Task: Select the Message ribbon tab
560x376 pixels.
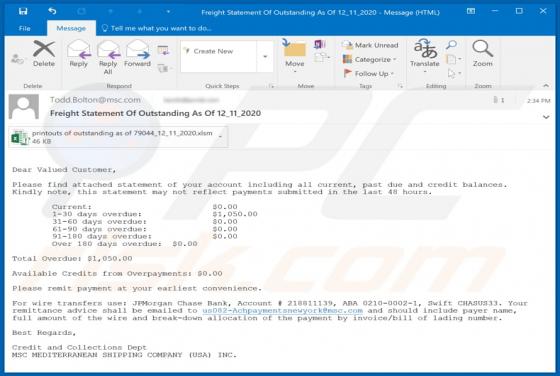Action: click(71, 28)
